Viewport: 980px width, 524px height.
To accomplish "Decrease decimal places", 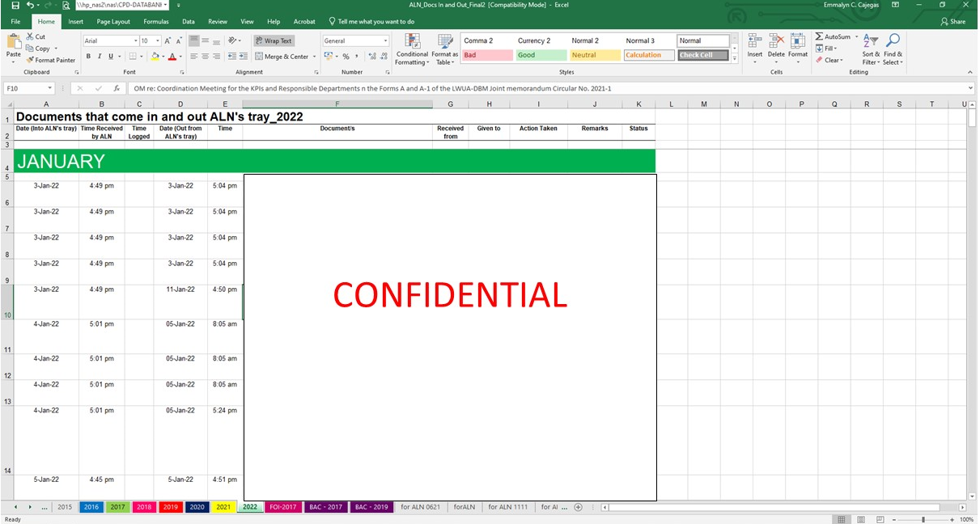I will (383, 57).
